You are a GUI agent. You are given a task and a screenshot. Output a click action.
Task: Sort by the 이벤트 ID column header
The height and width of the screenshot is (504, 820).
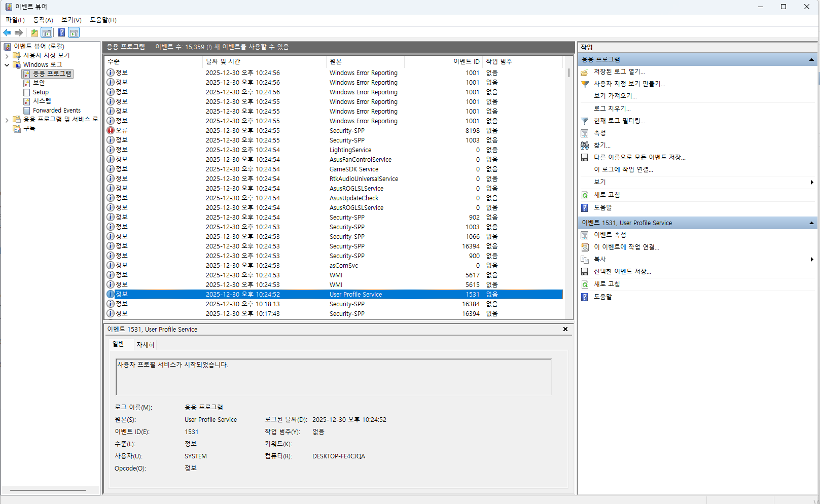(x=466, y=61)
